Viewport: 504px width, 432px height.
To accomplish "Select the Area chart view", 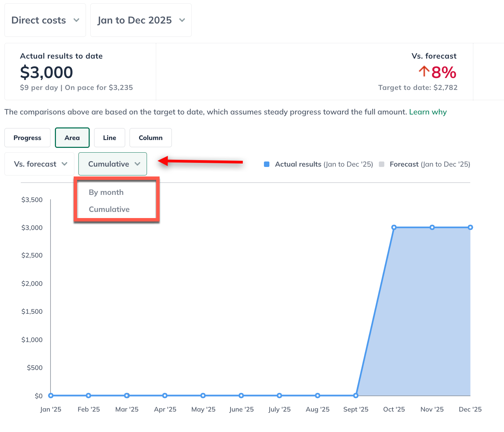I will coord(72,138).
